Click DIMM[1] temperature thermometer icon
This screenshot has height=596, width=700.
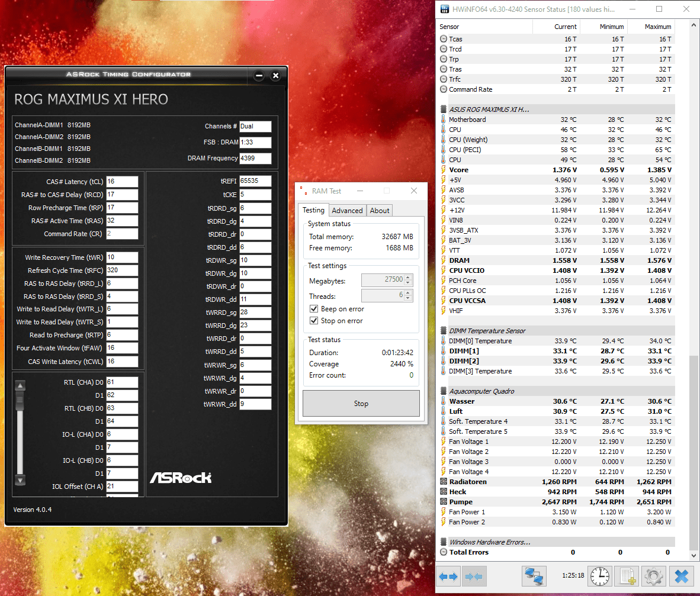click(444, 350)
